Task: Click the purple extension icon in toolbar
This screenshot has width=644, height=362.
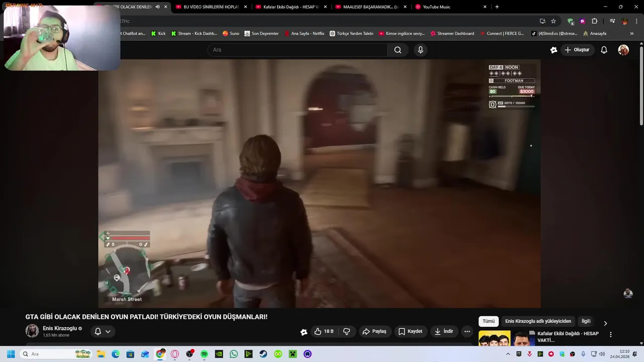Action: point(582,21)
